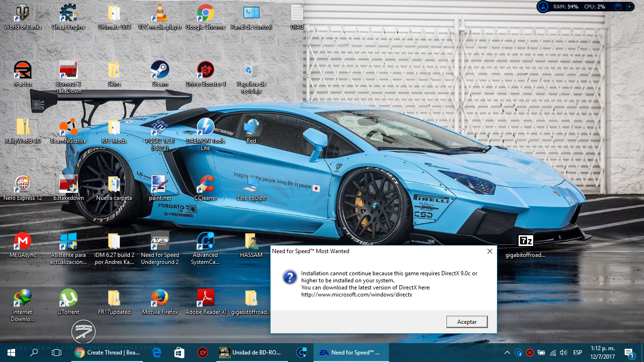Select the FR17updated folder
Screen dimensions: 644x362
point(114,302)
